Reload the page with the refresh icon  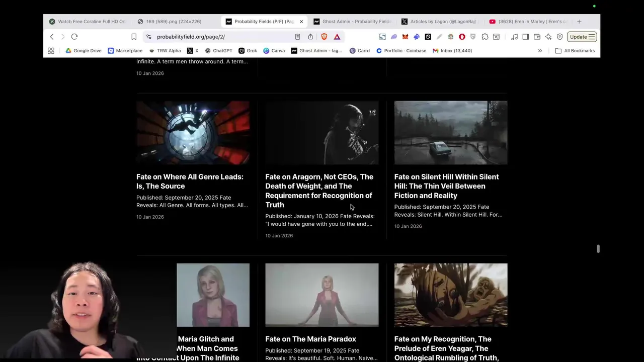(74, 37)
